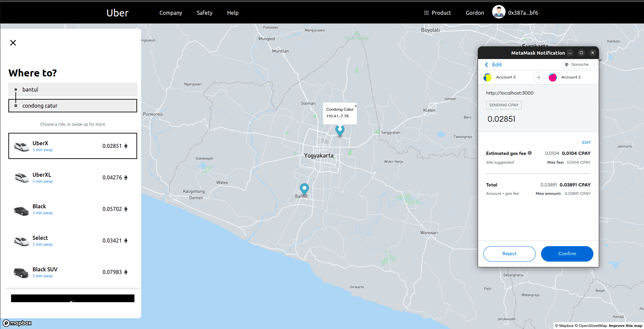Click the Ethereum icon beside 0.05702
Viewport: 644px width, 329px height.
click(126, 209)
